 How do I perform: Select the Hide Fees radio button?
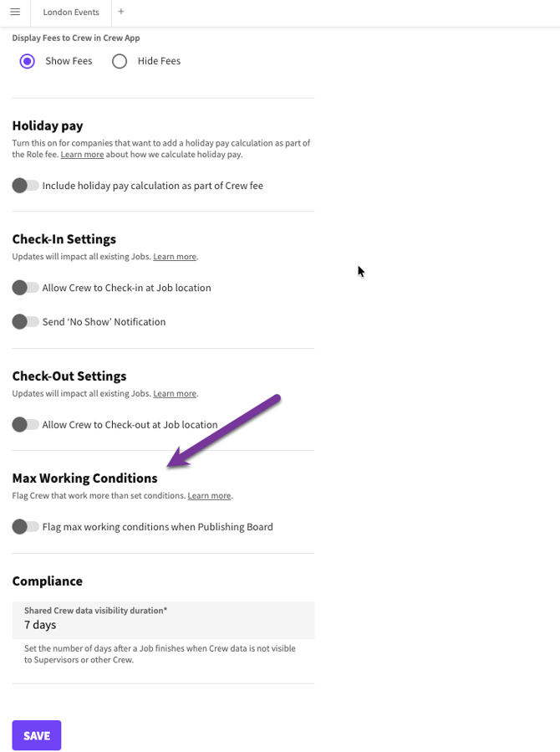click(x=120, y=61)
